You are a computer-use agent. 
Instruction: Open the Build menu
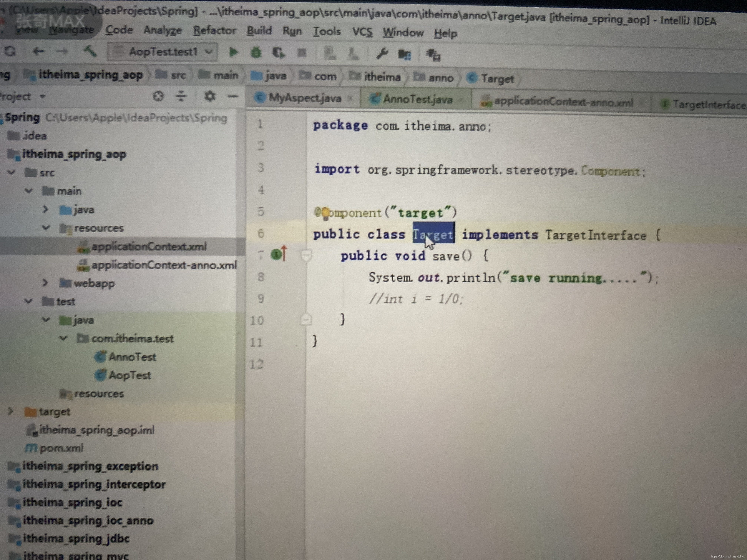coord(259,31)
